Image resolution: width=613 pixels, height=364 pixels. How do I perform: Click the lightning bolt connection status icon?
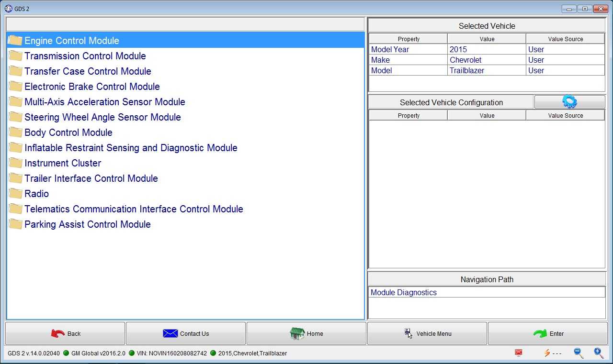pyautogui.click(x=547, y=353)
